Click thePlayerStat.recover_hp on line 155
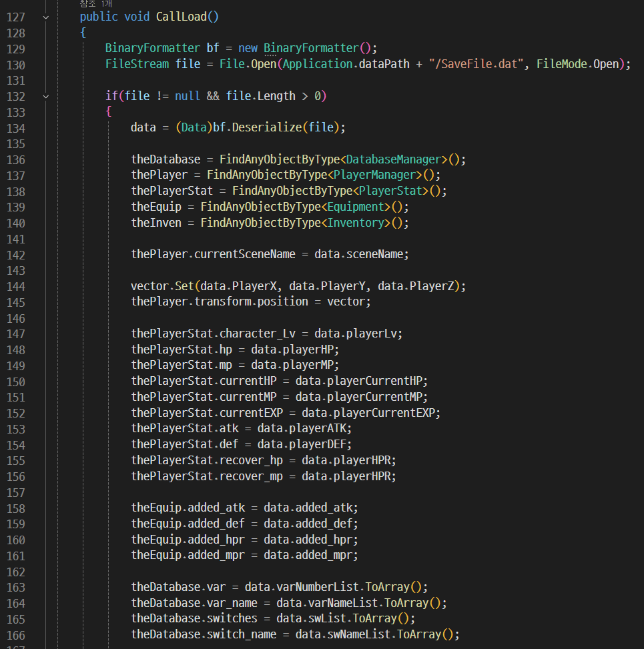The image size is (644, 649). 207,460
